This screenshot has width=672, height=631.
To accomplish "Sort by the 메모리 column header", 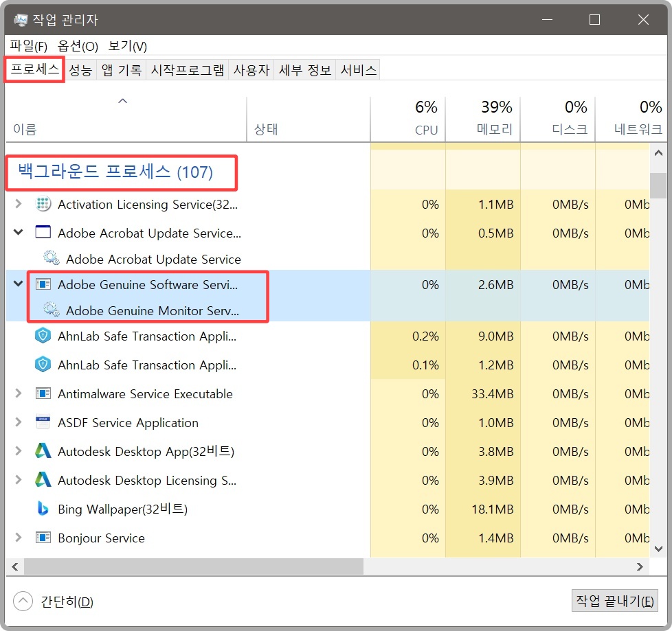I will [482, 119].
